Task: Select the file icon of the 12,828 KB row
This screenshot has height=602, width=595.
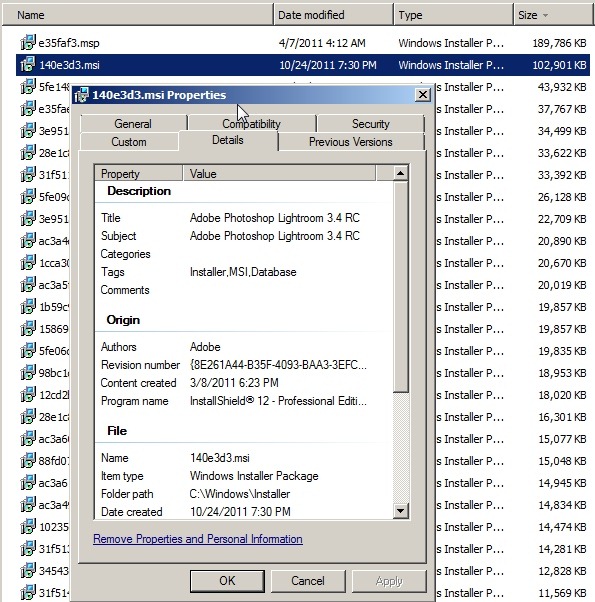Action: [x=28, y=571]
